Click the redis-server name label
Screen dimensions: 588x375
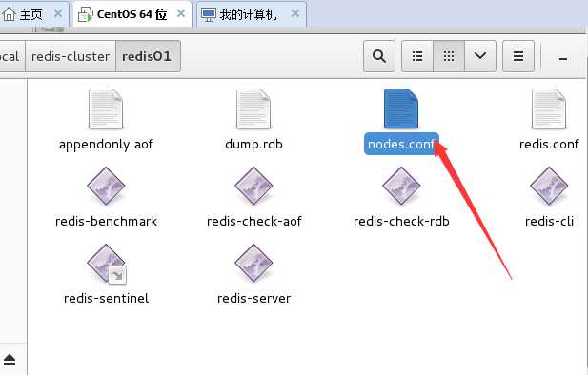tap(253, 299)
